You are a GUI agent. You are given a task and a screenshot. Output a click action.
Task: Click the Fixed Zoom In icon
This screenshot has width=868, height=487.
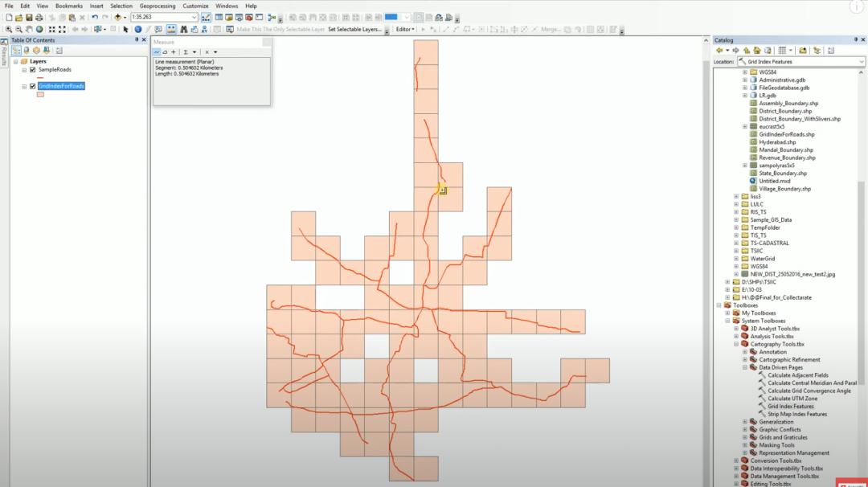52,29
